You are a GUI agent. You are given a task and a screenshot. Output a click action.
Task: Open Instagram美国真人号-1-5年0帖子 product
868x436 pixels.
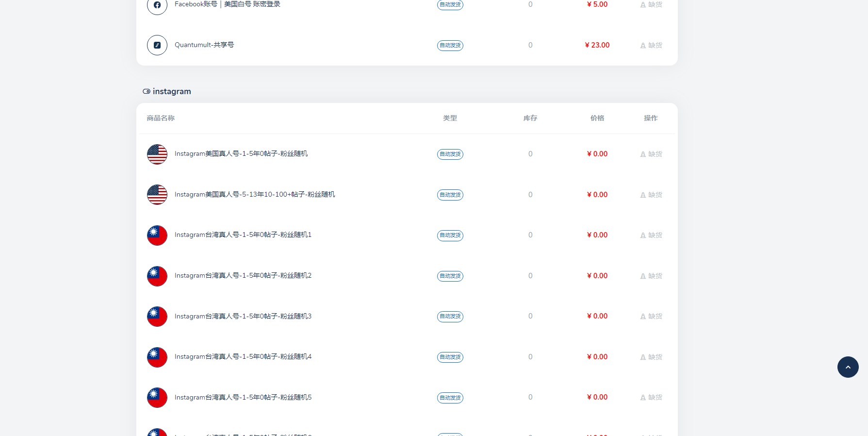point(241,154)
